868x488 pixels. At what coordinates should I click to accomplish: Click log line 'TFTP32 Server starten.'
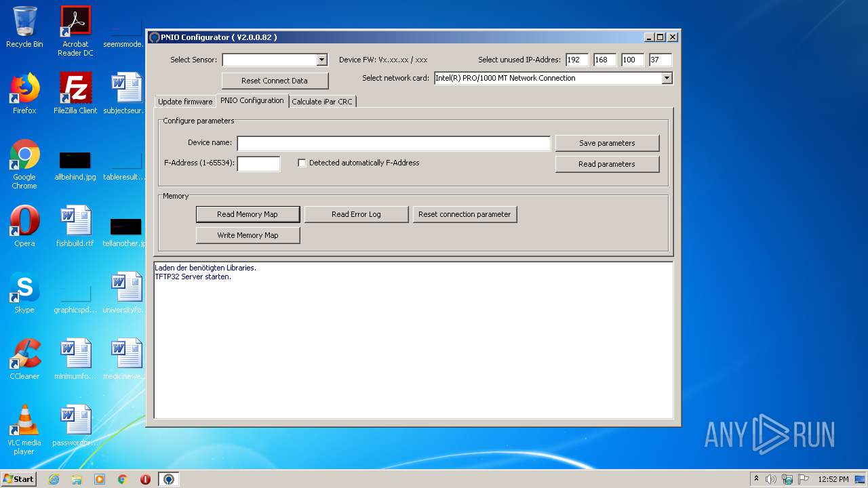click(193, 277)
